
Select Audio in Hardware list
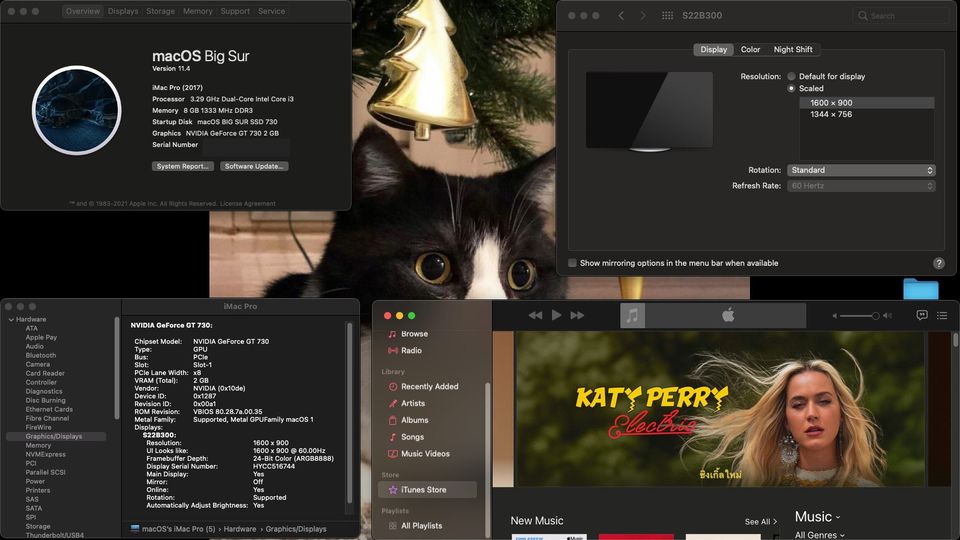34,347
